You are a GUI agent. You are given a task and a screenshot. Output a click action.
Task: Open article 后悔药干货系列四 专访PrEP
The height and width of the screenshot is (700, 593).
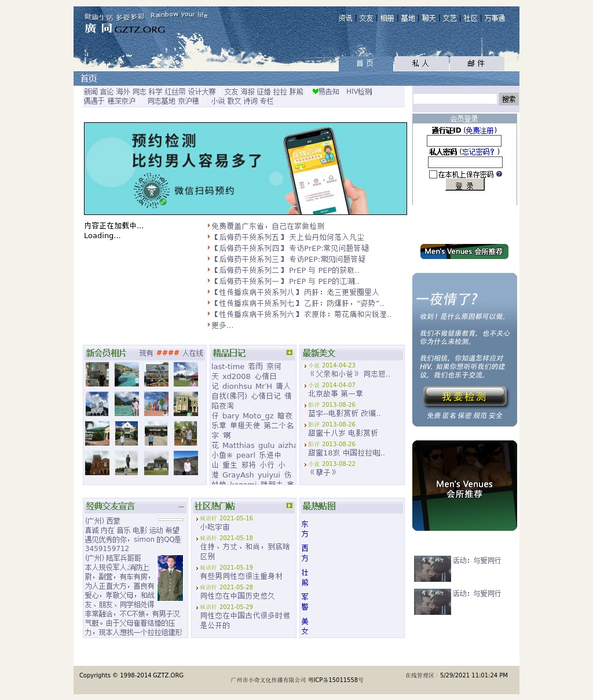click(290, 248)
